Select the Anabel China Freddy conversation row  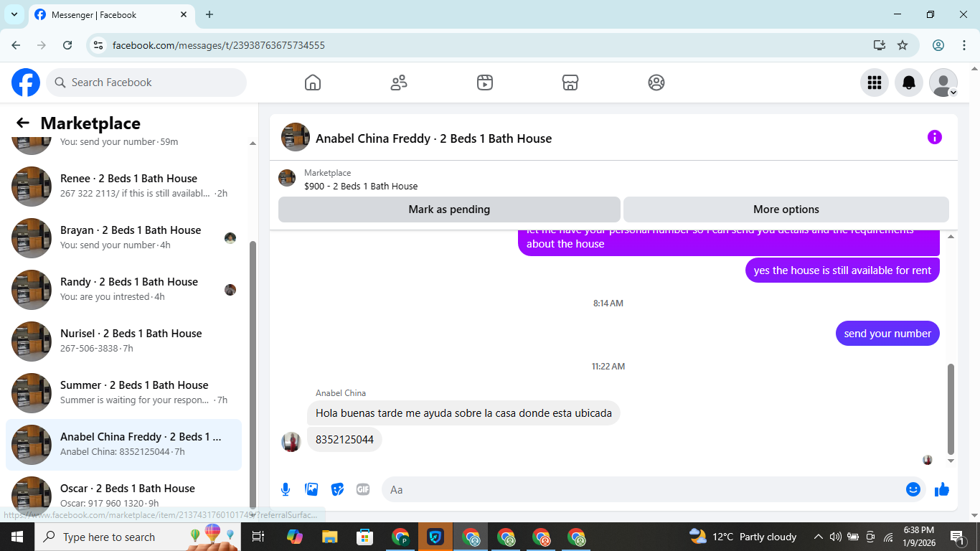click(x=123, y=445)
